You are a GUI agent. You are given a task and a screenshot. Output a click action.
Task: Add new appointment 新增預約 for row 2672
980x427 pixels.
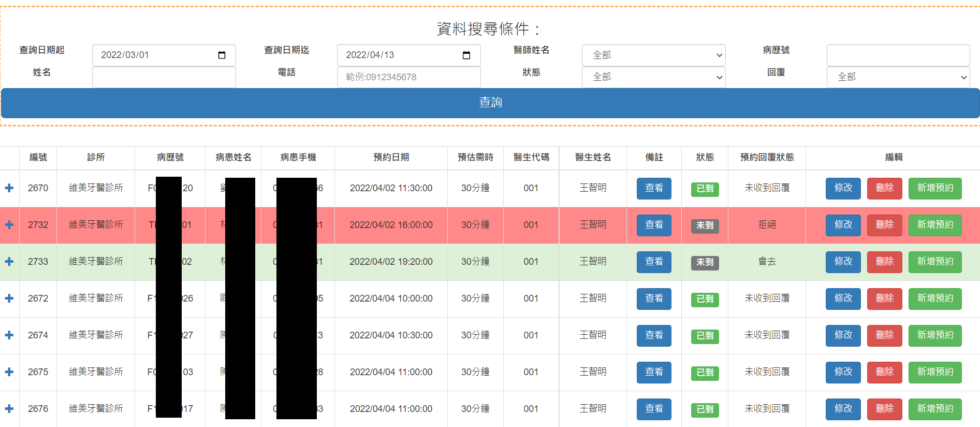tap(935, 298)
